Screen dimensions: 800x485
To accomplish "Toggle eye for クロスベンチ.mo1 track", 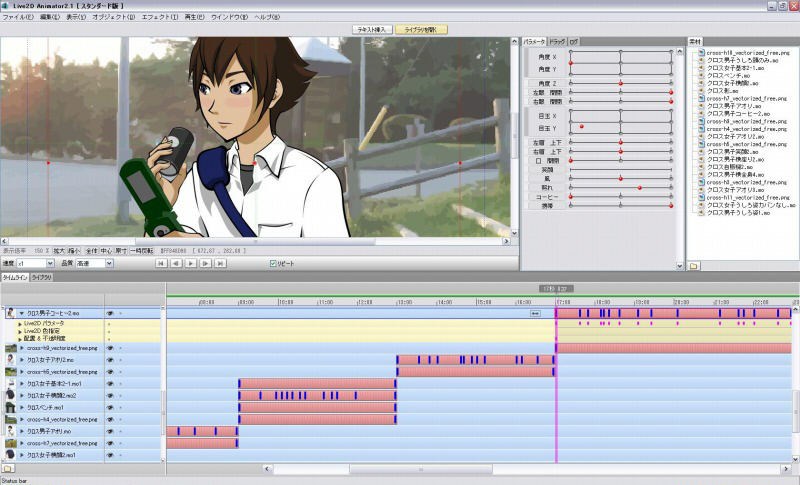I will 109,407.
